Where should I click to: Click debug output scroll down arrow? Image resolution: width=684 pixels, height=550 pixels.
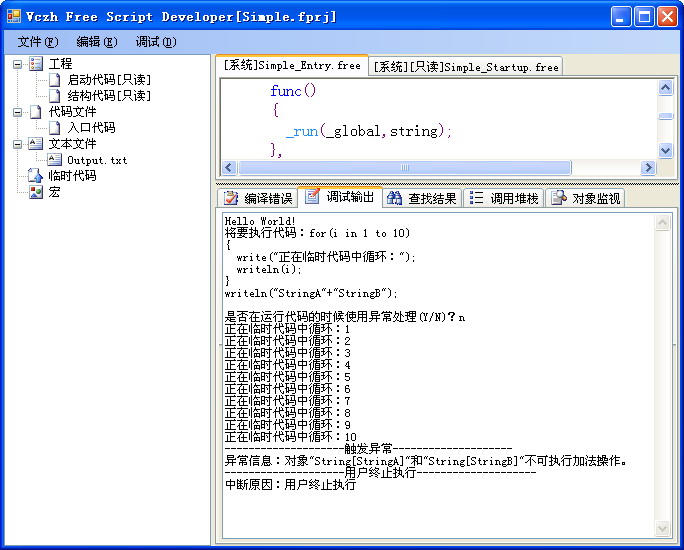(x=662, y=529)
